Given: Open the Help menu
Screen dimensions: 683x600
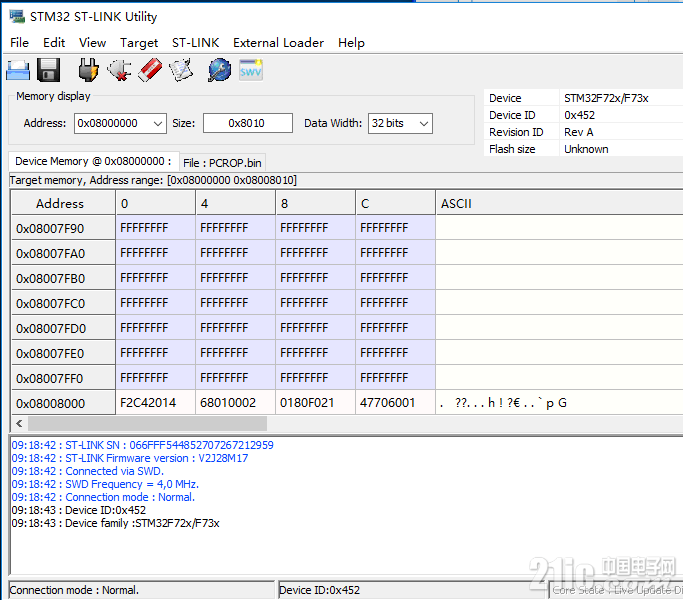Looking at the screenshot, I should (351, 43).
